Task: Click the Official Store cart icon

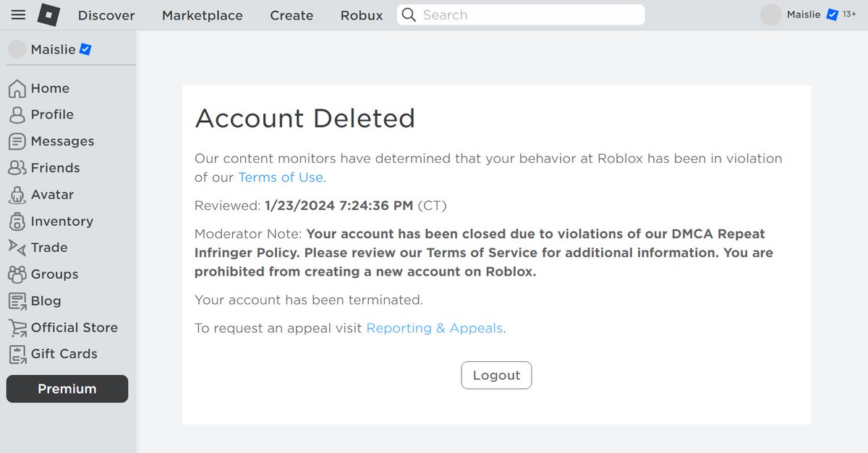Action: 17,328
